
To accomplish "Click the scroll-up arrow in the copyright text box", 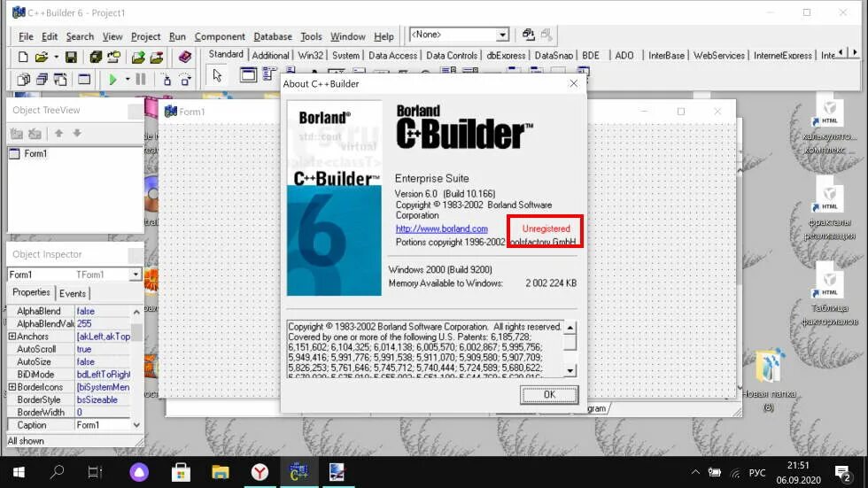I will (570, 327).
